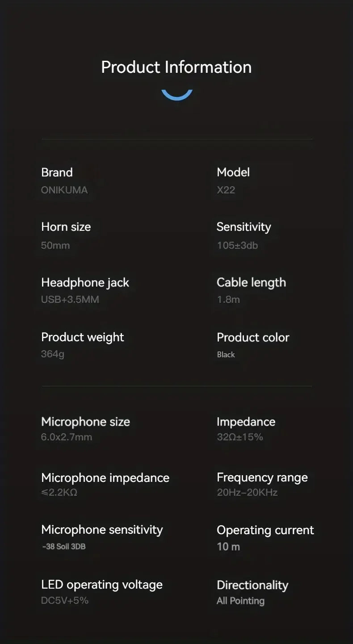
Task: Select the Horn size label
Action: coord(66,227)
